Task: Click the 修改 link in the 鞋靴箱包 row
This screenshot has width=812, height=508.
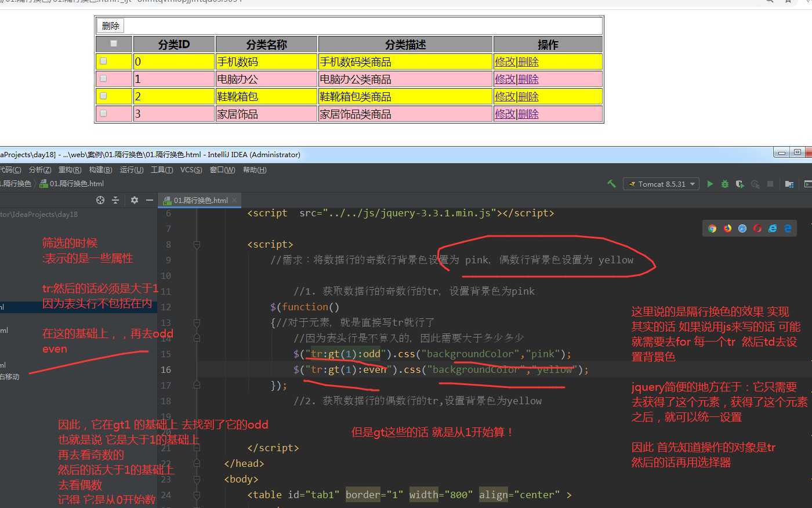Action: (x=505, y=96)
